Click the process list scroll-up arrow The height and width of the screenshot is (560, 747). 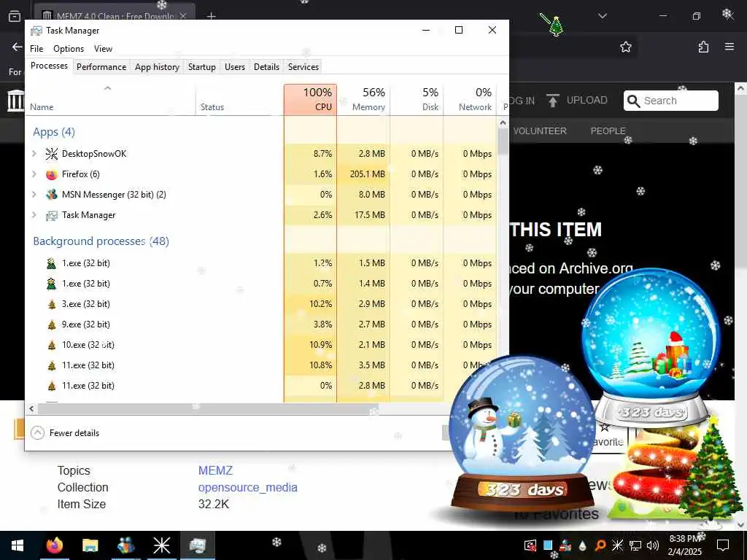pyautogui.click(x=503, y=122)
